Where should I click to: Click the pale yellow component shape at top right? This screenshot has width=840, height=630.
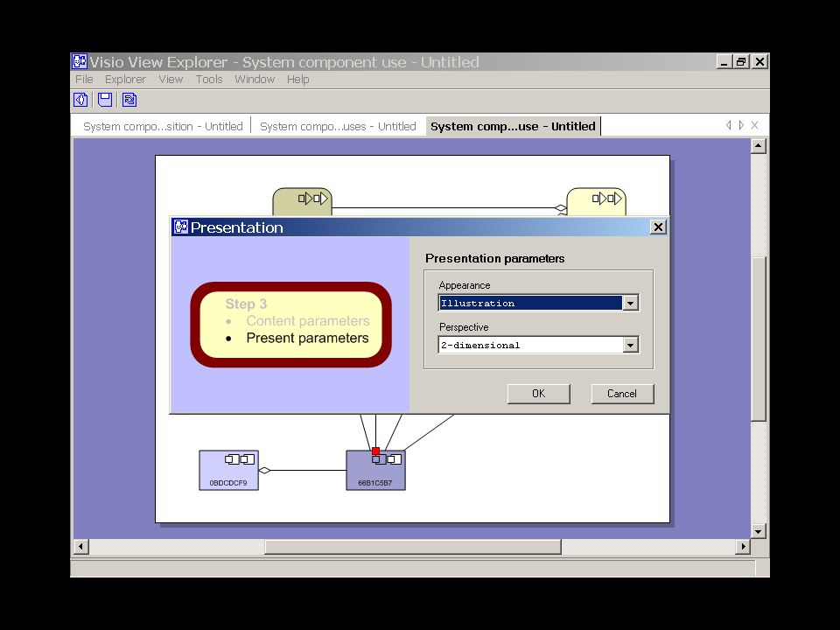click(596, 201)
